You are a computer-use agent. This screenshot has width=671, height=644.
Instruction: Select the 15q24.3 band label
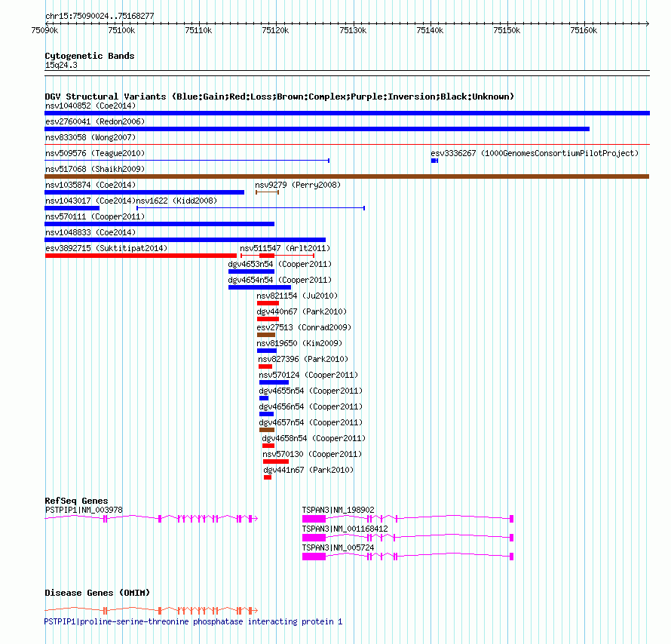[x=61, y=65]
